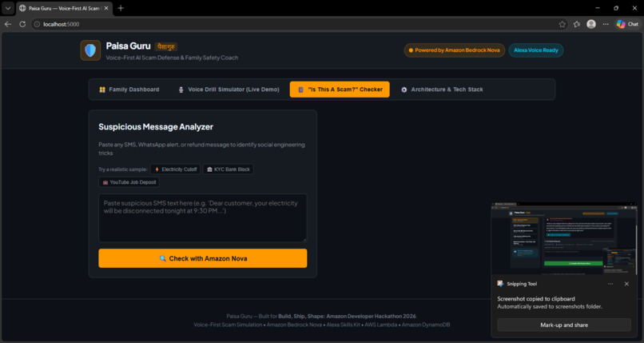Load the Electricity Cutoff sample
644x343 pixels.
pos(175,170)
